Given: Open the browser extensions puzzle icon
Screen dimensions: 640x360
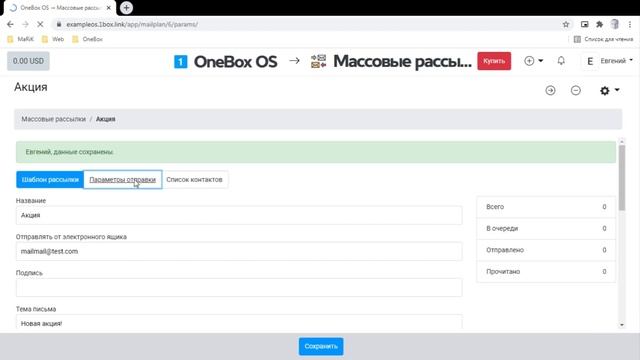Looking at the screenshot, I should (x=599, y=24).
